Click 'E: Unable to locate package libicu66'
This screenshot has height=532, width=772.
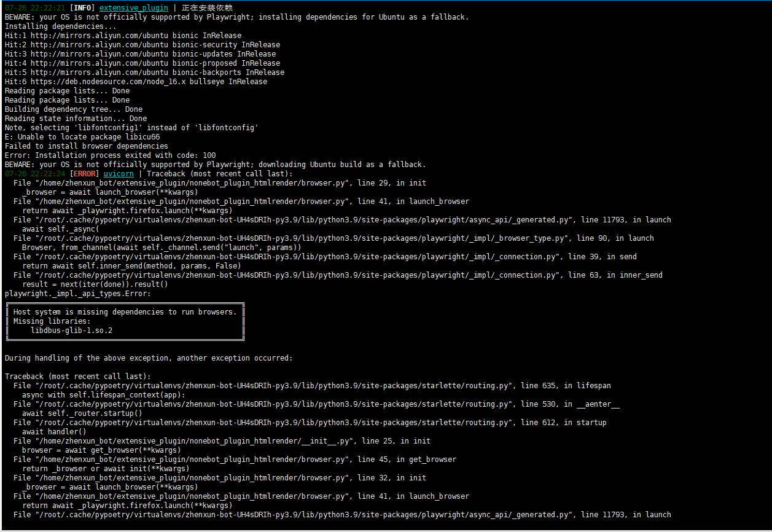click(82, 137)
